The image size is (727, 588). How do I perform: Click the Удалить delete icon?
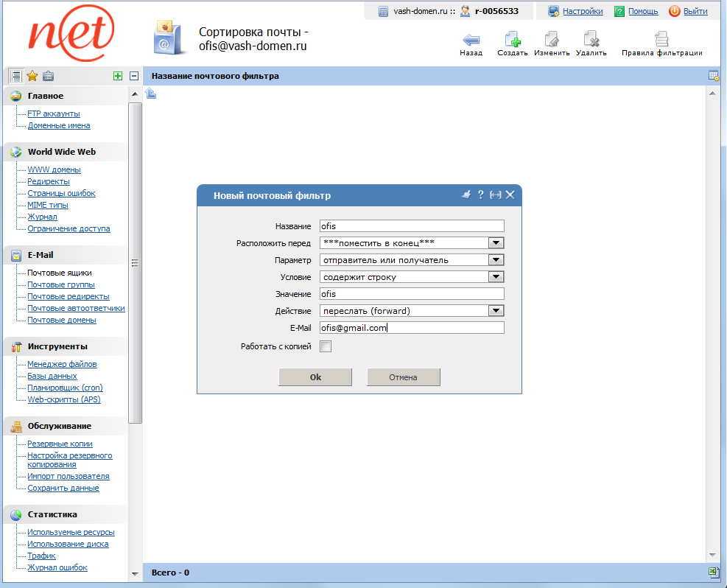pos(591,40)
